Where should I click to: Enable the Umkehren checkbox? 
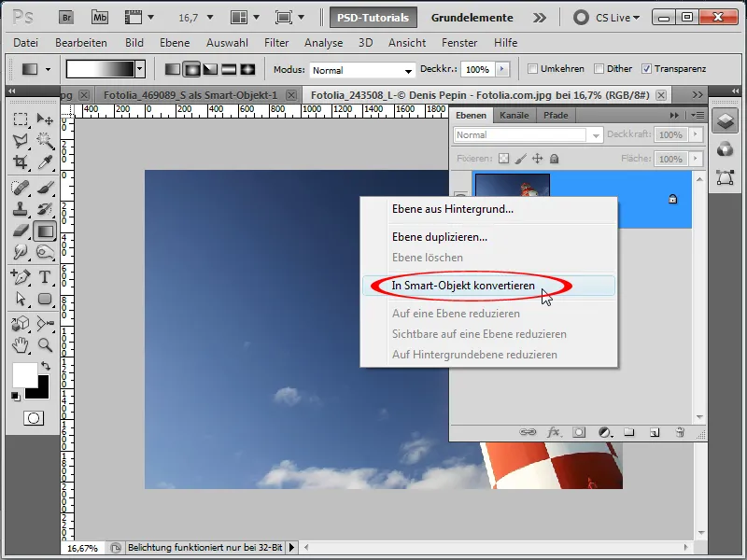[532, 69]
